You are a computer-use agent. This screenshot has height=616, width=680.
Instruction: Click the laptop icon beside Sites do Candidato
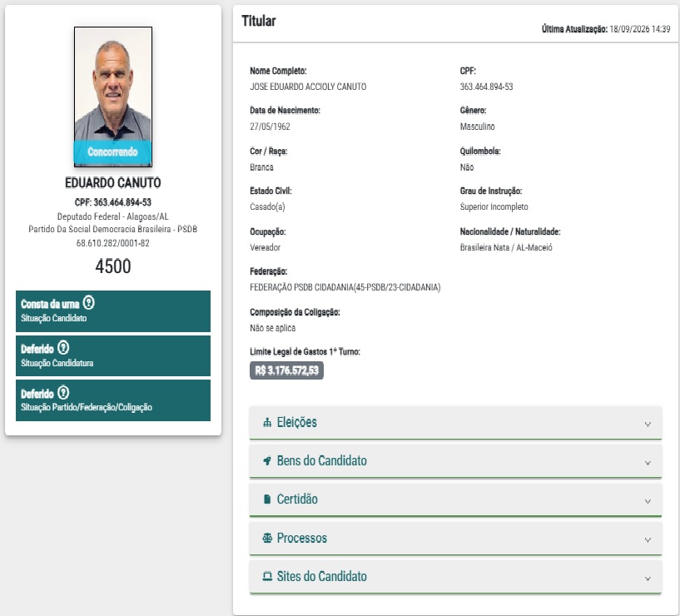pos(267,577)
